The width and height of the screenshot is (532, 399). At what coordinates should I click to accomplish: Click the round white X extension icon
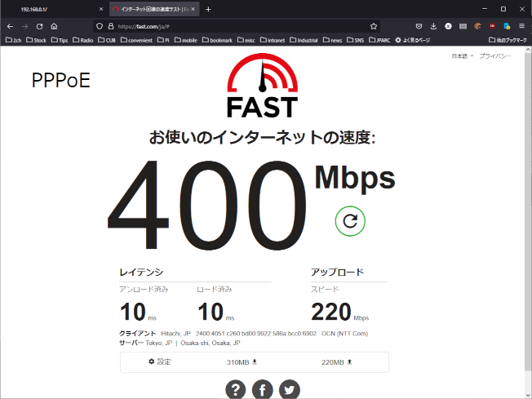[448, 26]
